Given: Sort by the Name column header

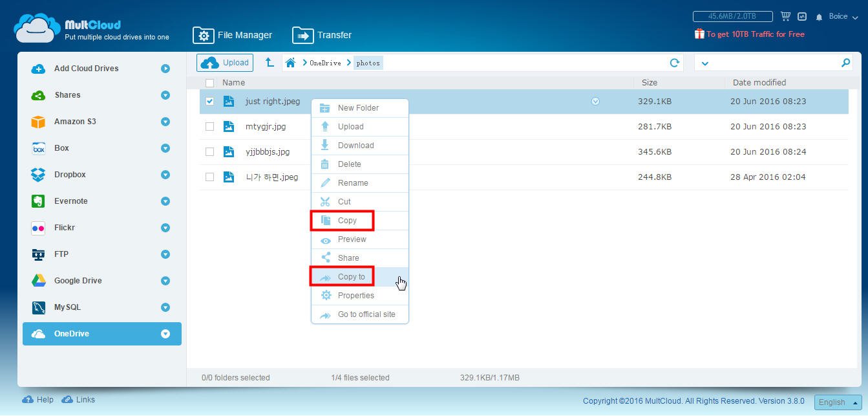Looking at the screenshot, I should 233,83.
